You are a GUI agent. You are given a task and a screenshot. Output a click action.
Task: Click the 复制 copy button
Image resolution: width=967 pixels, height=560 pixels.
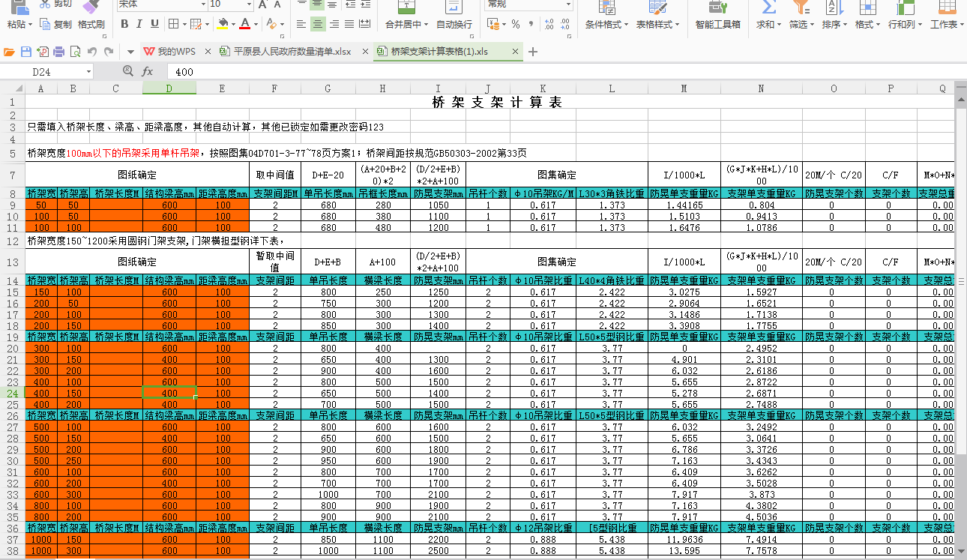tap(56, 24)
